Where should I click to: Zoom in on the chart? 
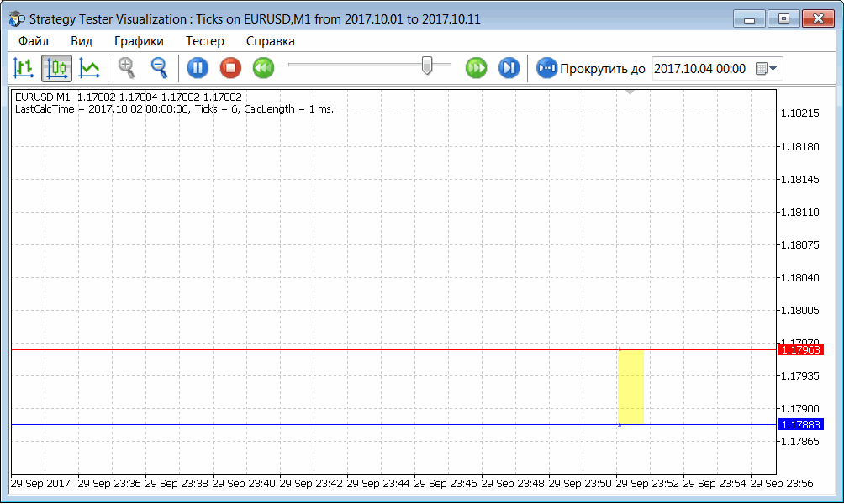tap(127, 68)
